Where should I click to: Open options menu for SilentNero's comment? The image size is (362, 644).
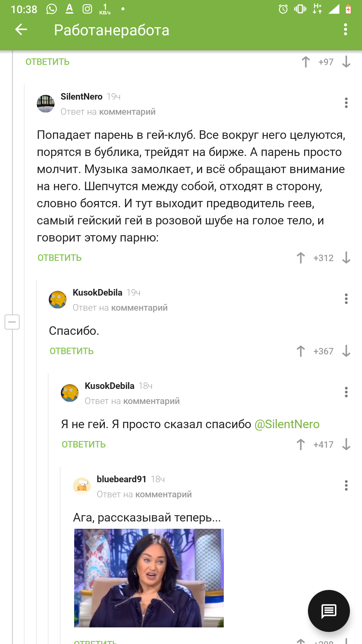pos(346,103)
